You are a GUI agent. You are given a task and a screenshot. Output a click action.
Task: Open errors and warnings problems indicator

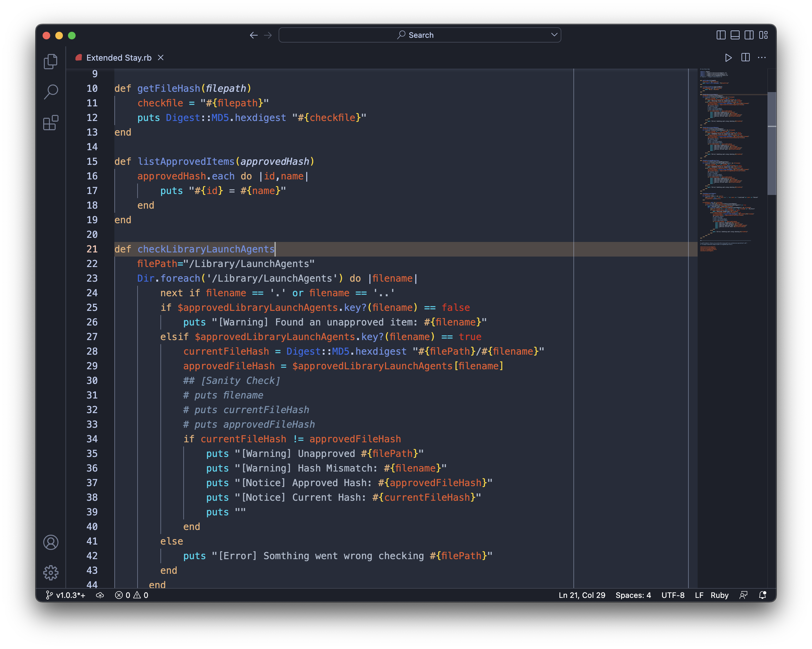(132, 595)
